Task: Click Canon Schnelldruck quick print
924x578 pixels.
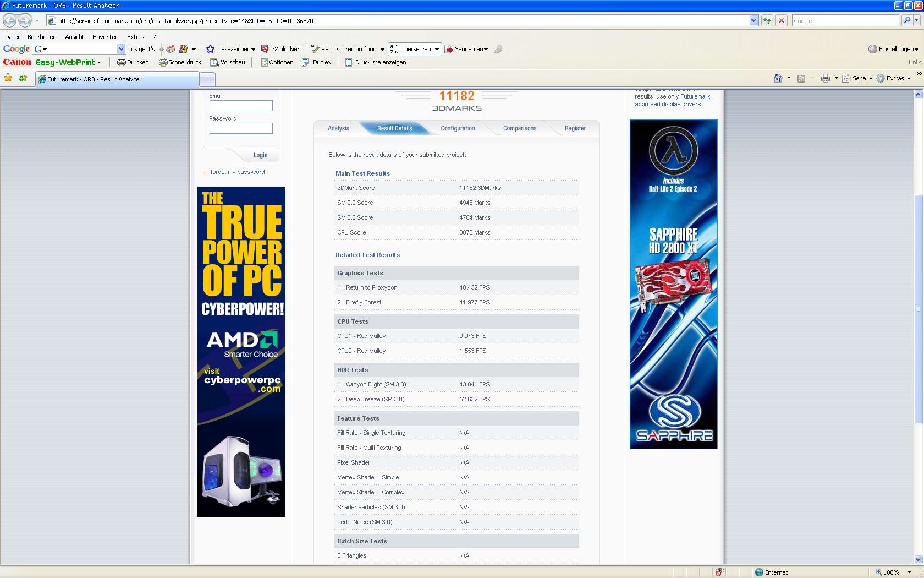Action: click(179, 62)
